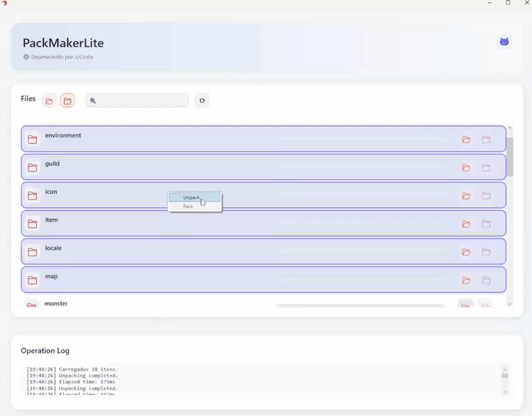Click the pack folder icon on the guild row
The width and height of the screenshot is (532, 416).
pos(485,167)
